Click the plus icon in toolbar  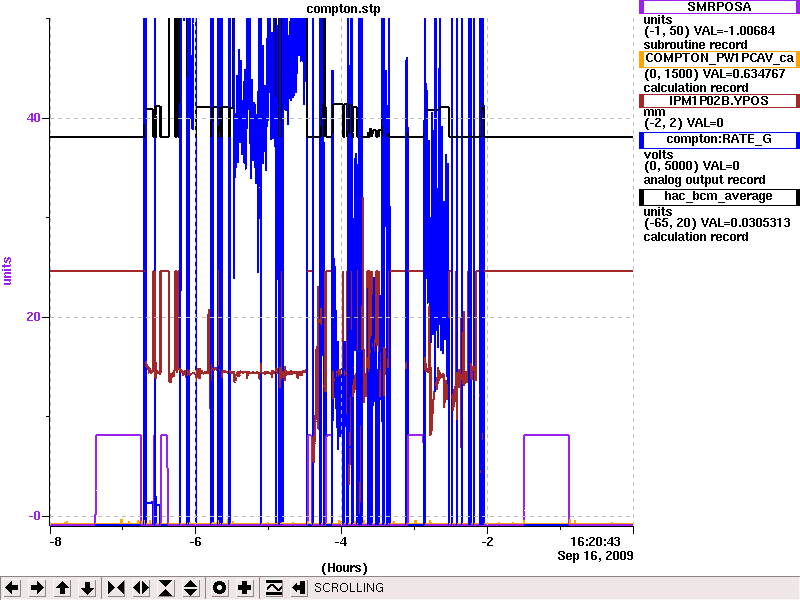[245, 588]
